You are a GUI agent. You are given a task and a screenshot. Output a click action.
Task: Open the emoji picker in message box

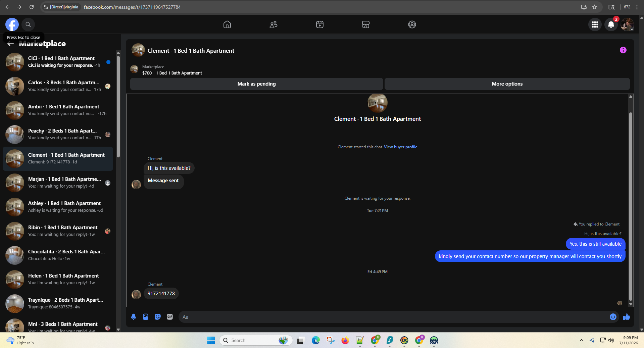613,317
